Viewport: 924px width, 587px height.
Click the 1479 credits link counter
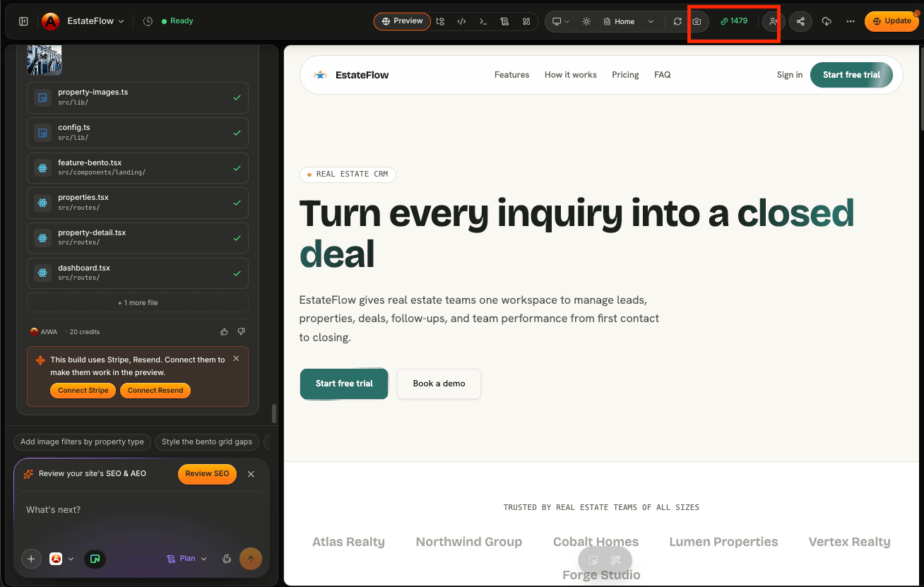click(x=734, y=21)
